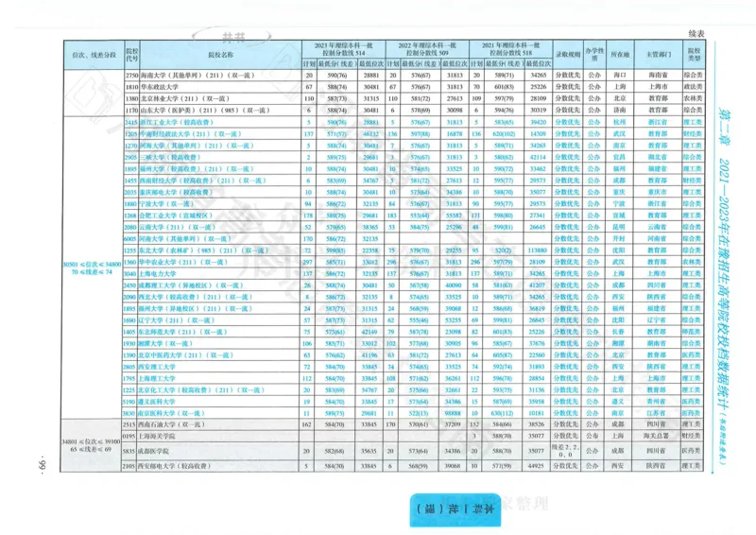Select the 西安理工大学 row name

[157, 367]
